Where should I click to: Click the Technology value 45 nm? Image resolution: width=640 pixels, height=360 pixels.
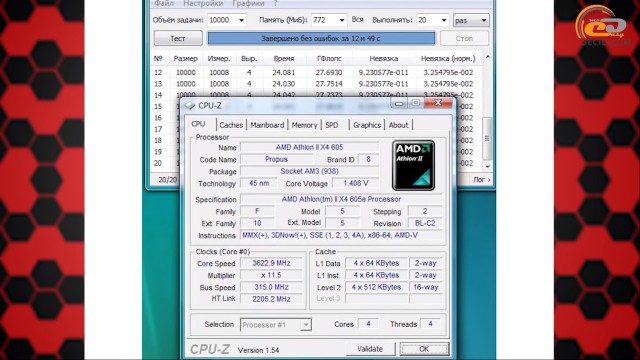[x=259, y=183]
